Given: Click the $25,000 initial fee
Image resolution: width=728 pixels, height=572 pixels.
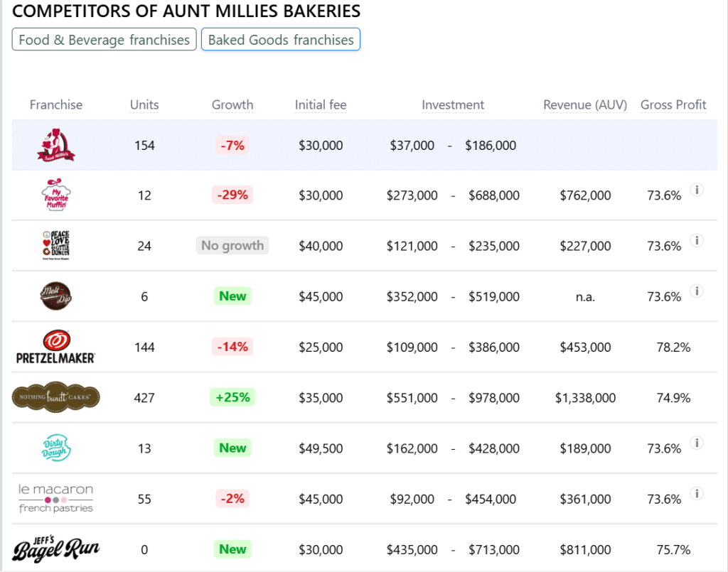Looking at the screenshot, I should pos(321,347).
